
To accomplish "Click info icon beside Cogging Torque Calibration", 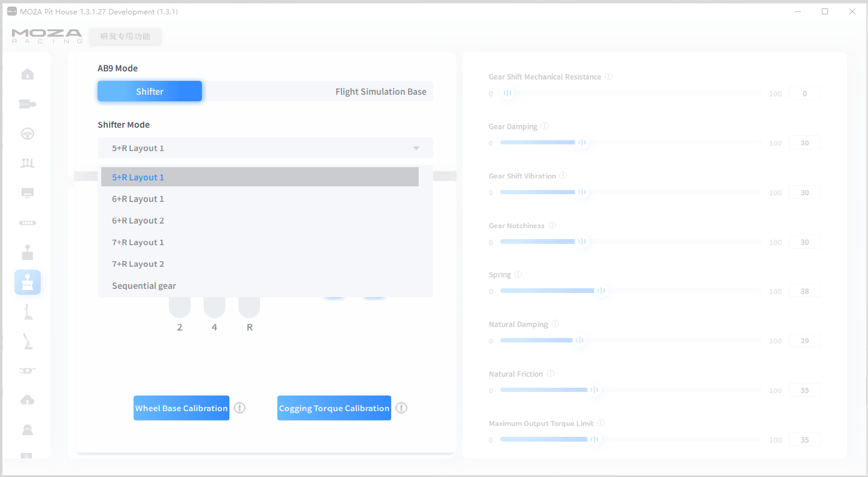I will coord(401,408).
